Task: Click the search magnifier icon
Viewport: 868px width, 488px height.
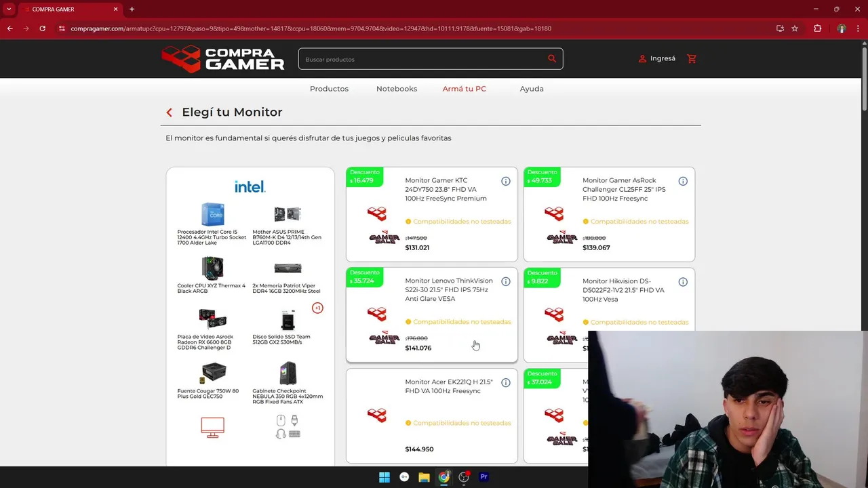Action: 552,59
